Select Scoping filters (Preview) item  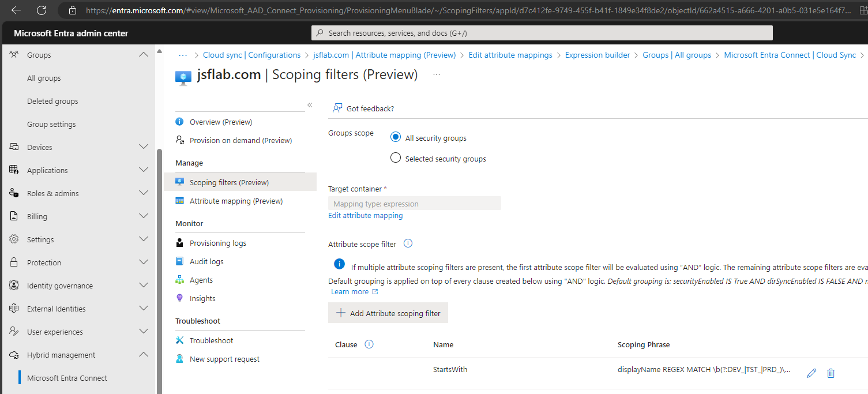tap(240, 182)
